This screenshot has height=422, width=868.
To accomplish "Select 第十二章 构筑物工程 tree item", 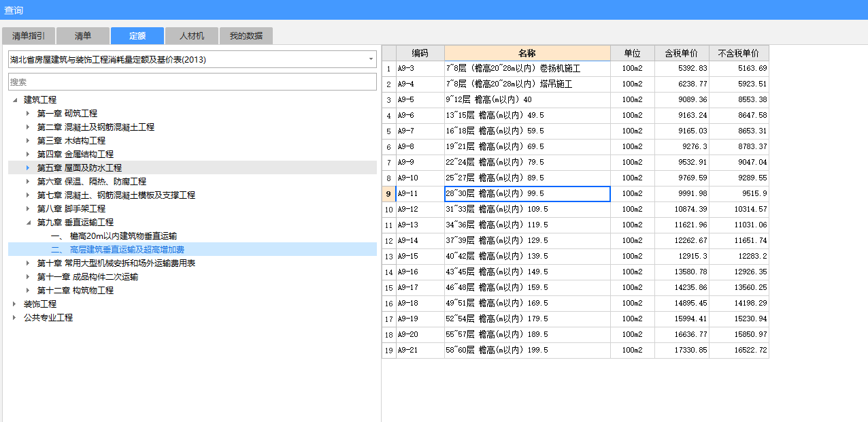I will pos(76,291).
